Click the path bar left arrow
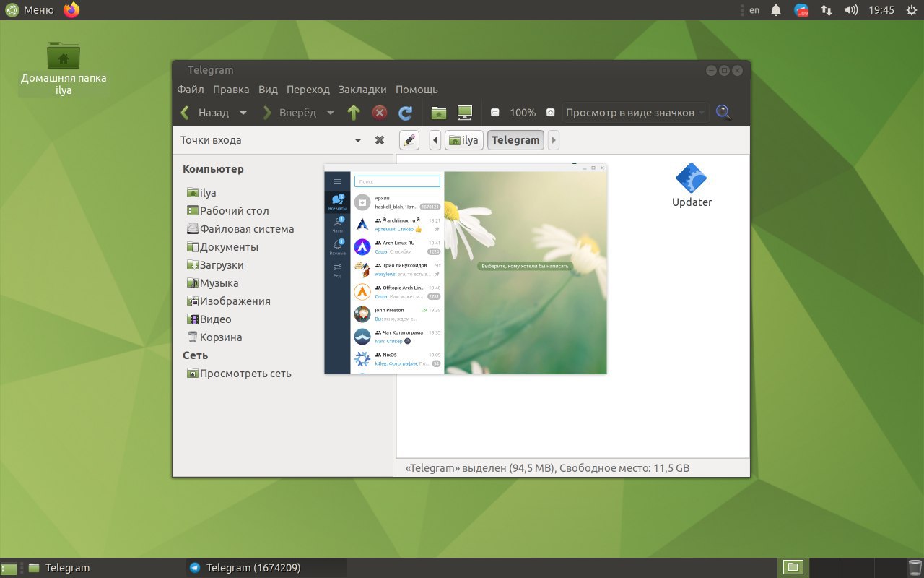The height and width of the screenshot is (578, 924). 435,140
